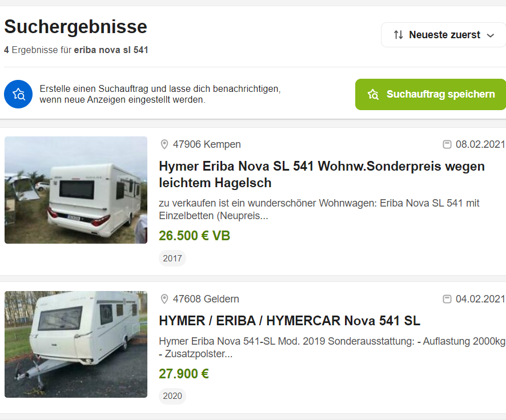Save search with Suchauftrag speichern button
Image resolution: width=506 pixels, height=420 pixels.
point(431,95)
